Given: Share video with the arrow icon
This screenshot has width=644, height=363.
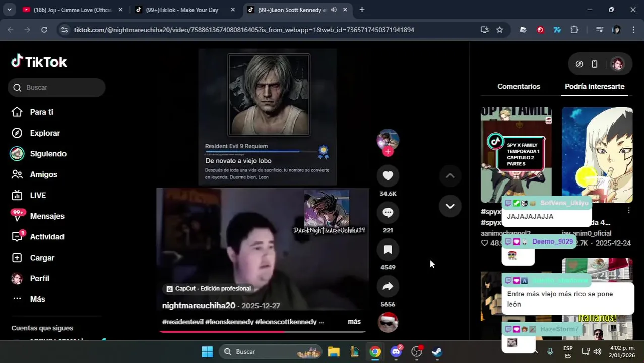Looking at the screenshot, I should point(388,286).
